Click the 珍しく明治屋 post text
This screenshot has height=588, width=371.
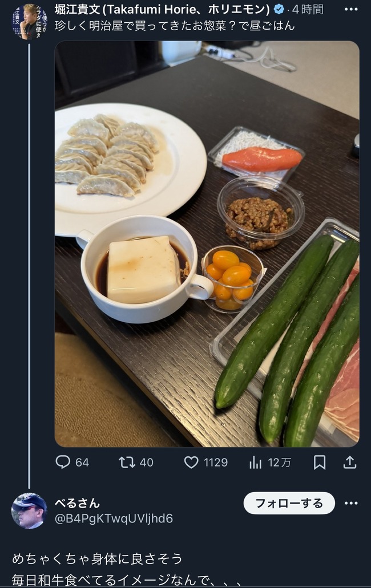pos(175,26)
